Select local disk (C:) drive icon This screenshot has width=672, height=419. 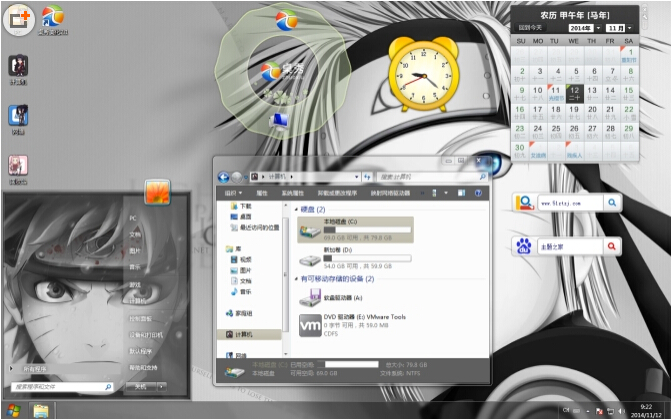pos(310,230)
